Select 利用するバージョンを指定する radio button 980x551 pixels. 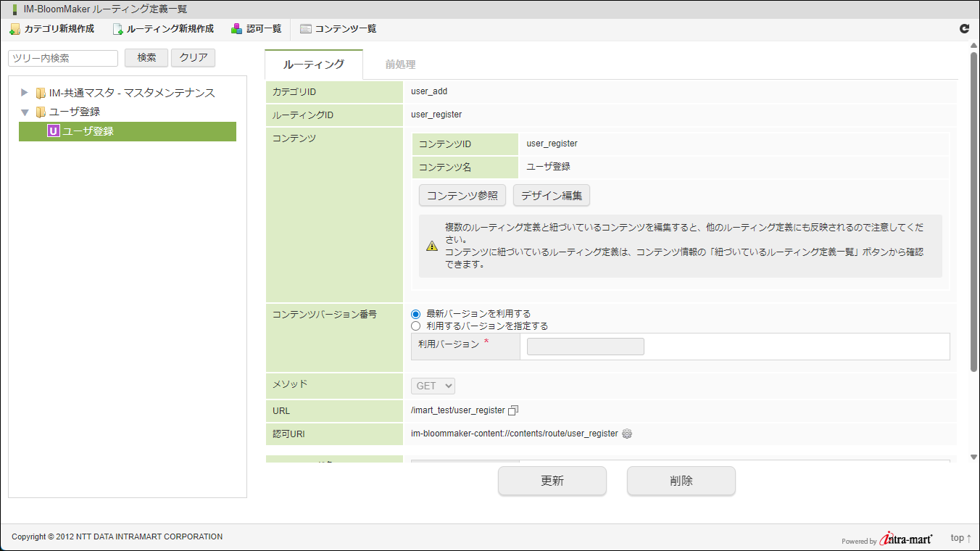[x=416, y=326]
